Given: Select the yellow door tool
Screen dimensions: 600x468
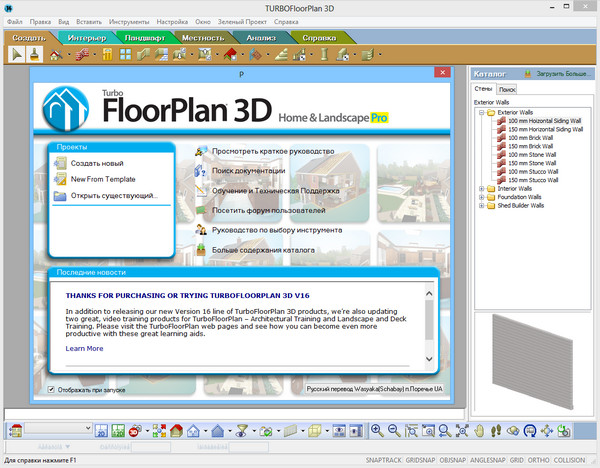Looking at the screenshot, I should pos(108,55).
